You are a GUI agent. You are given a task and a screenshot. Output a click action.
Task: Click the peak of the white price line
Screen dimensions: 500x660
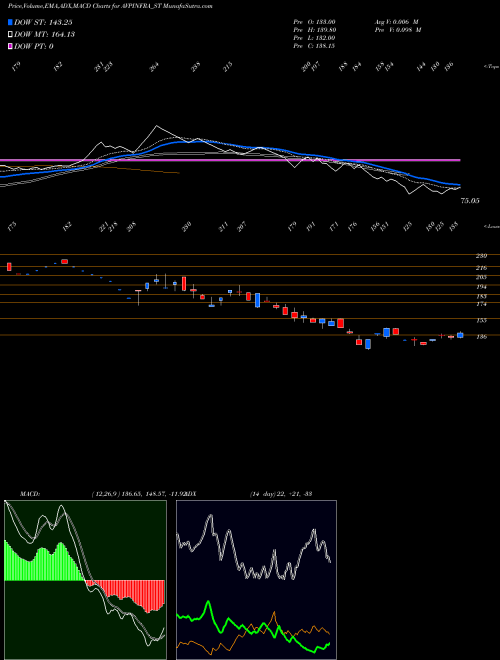[x=157, y=125]
